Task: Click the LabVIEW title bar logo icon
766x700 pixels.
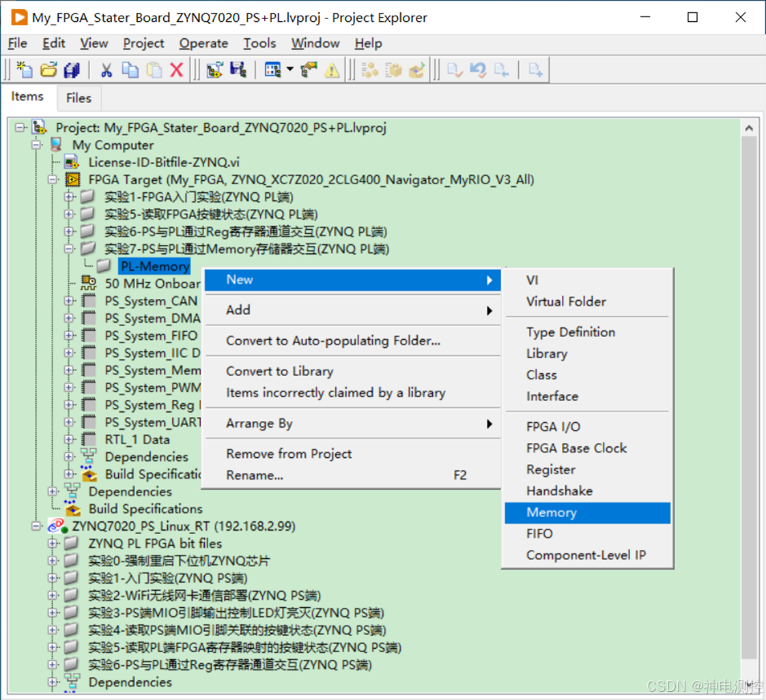Action: [x=19, y=18]
